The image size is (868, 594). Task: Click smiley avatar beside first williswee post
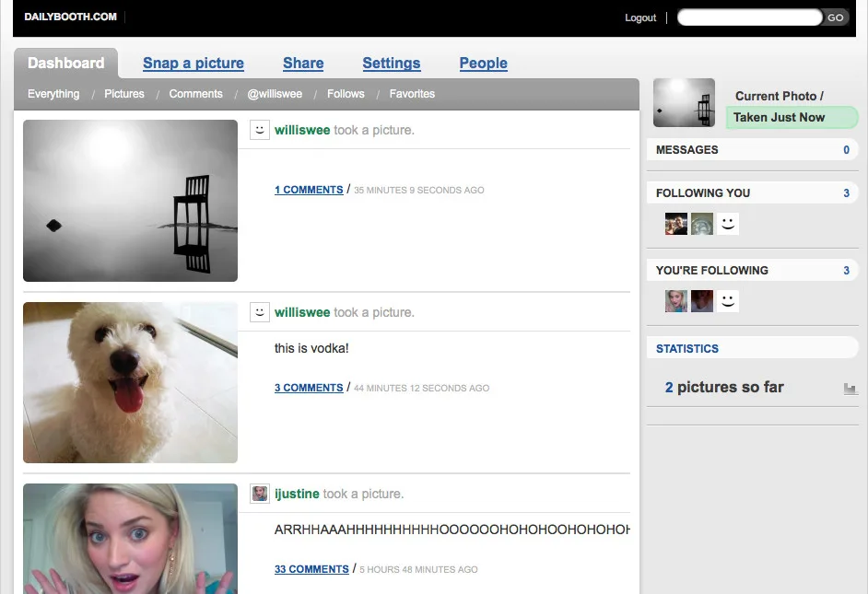coord(260,130)
